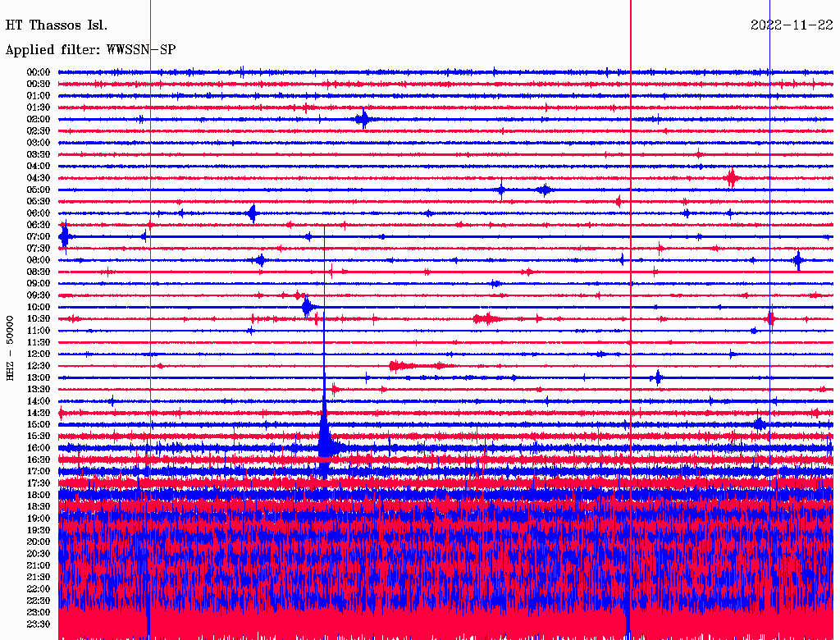
Task: Click the 05:00 time label
Action: 39,190
